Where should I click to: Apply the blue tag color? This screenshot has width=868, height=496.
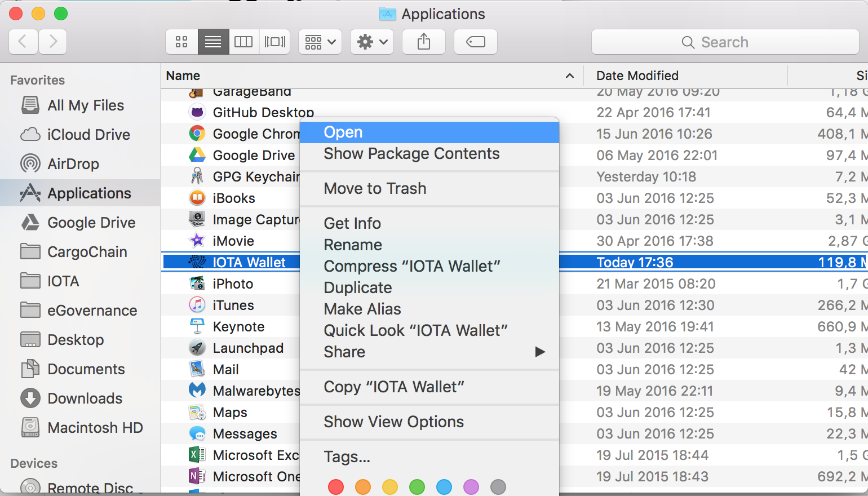[444, 487]
